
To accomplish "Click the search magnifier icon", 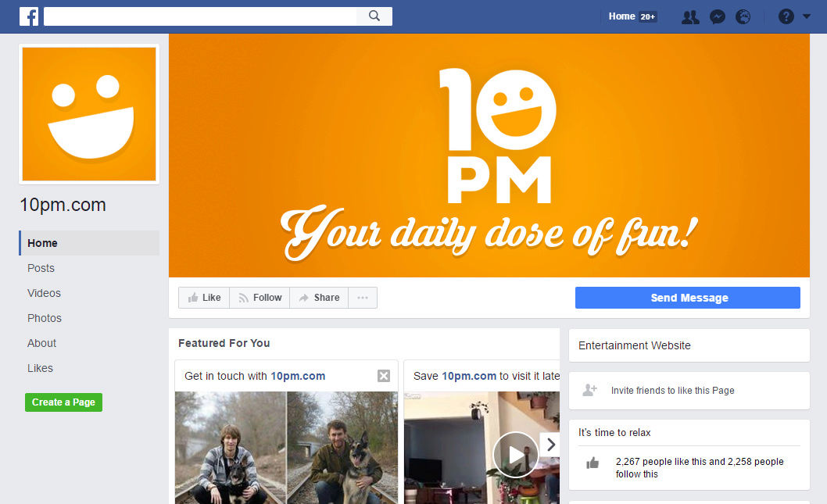I will [374, 16].
